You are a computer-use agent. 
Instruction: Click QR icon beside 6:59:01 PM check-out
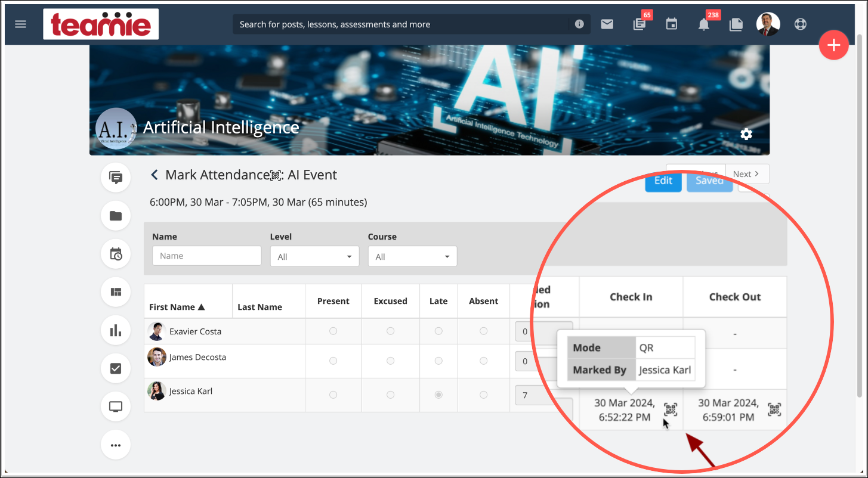click(x=774, y=409)
